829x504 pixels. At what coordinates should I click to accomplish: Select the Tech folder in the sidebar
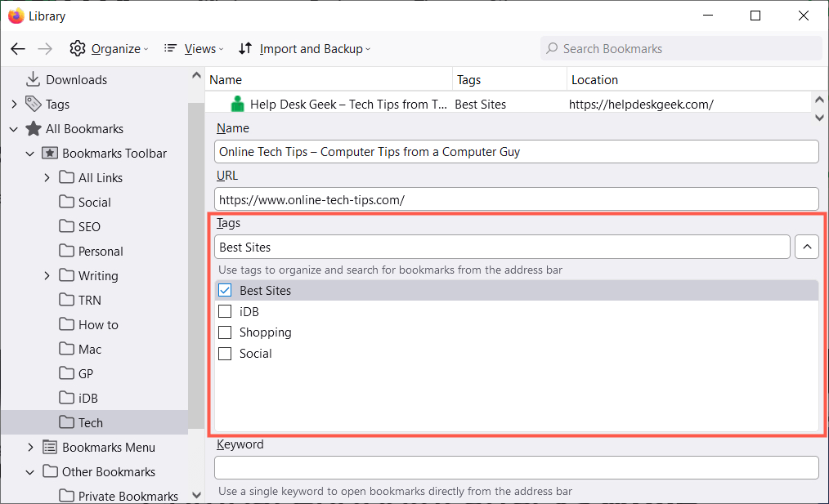click(90, 422)
